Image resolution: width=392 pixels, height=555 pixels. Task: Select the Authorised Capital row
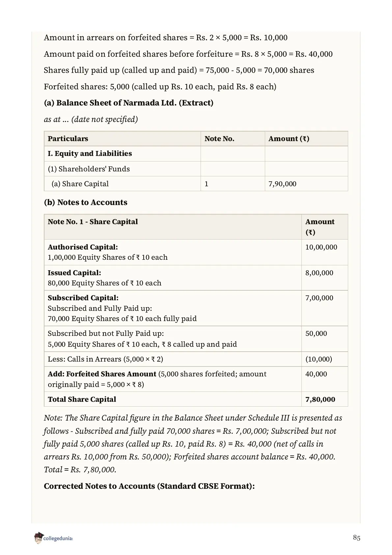coord(196,252)
